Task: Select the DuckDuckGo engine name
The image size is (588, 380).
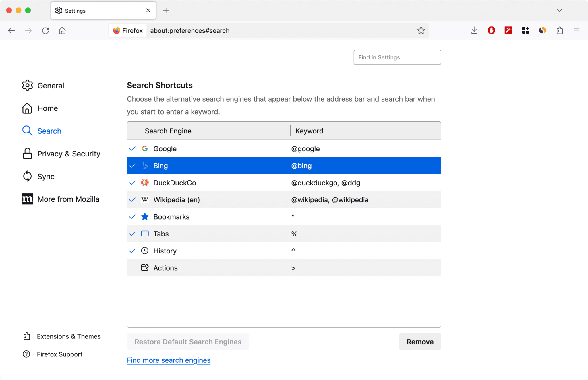Action: pyautogui.click(x=175, y=183)
